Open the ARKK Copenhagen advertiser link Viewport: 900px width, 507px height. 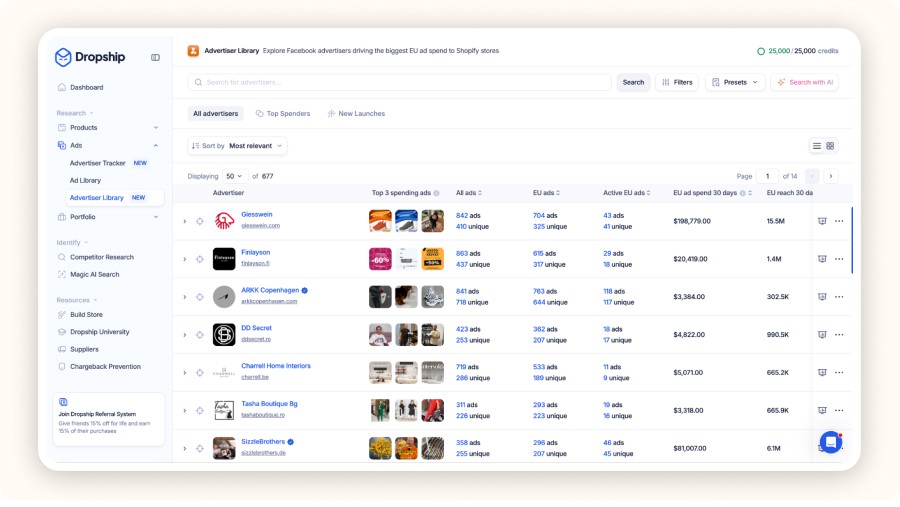[270, 290]
